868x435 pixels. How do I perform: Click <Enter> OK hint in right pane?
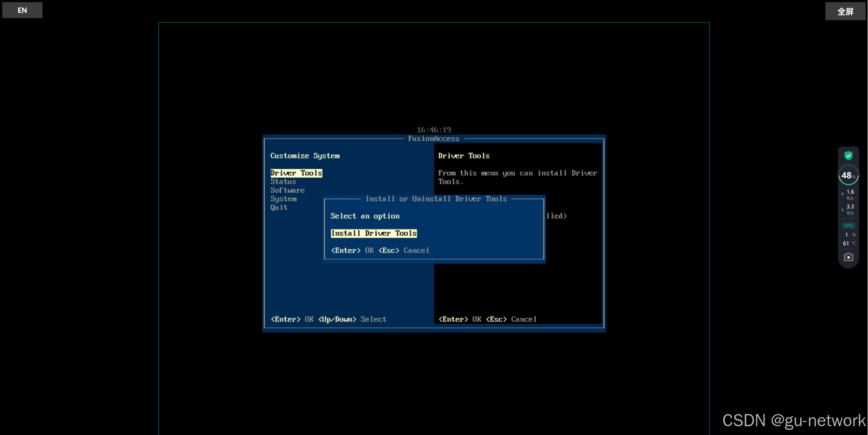point(460,319)
